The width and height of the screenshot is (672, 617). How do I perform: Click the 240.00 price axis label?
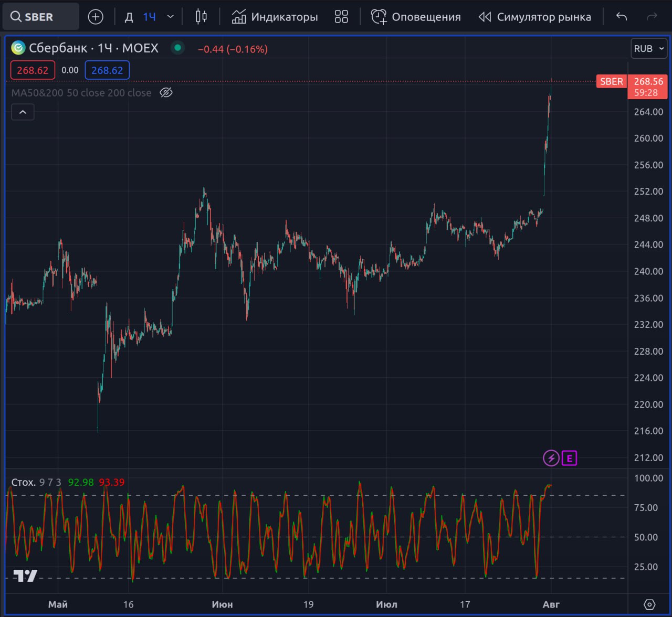648,271
